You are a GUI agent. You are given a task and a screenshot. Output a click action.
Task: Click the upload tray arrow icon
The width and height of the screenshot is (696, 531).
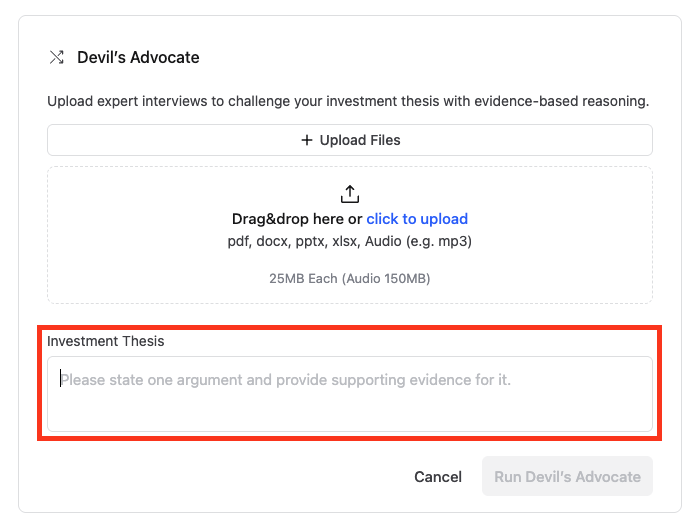coord(350,194)
